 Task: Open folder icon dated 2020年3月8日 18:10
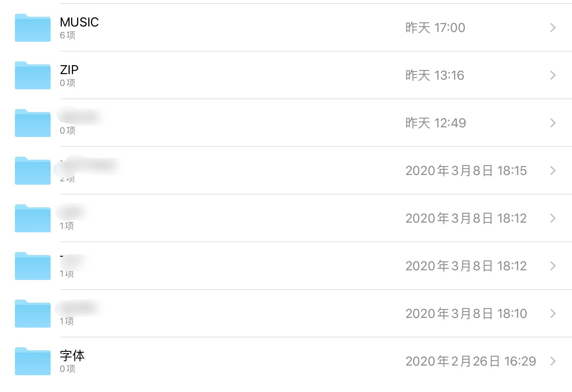pyautogui.click(x=33, y=313)
